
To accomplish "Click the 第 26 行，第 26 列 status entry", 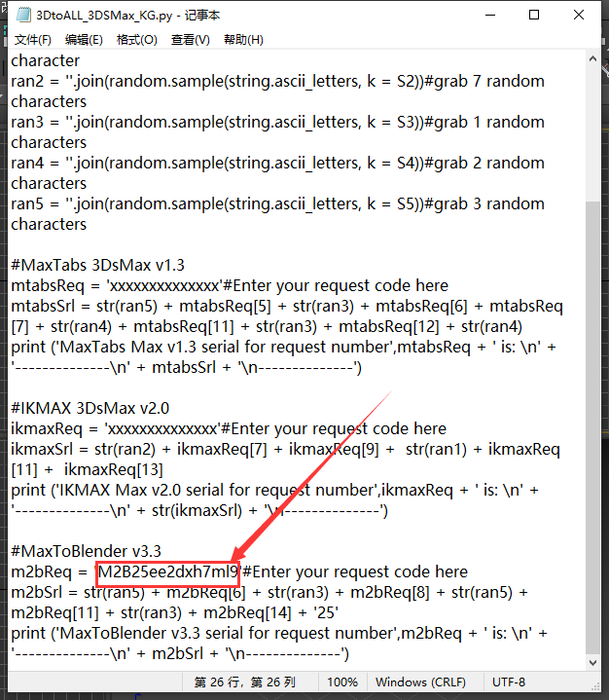I will [244, 682].
